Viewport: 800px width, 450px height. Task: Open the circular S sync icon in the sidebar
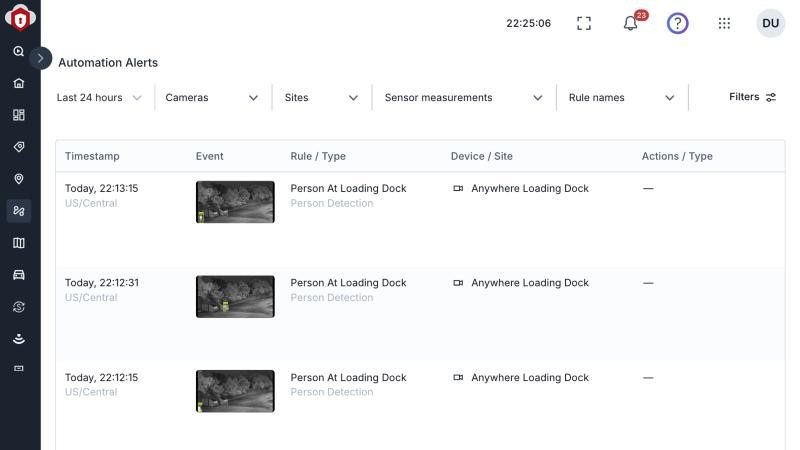coord(19,307)
